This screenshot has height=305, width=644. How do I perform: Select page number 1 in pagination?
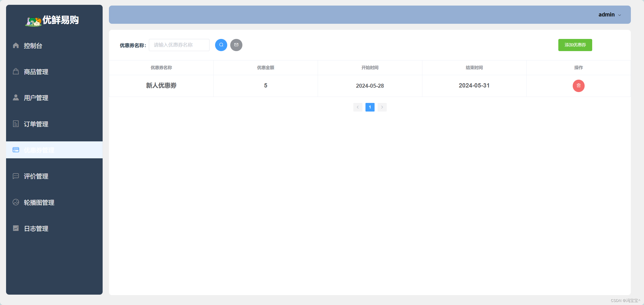coord(370,107)
